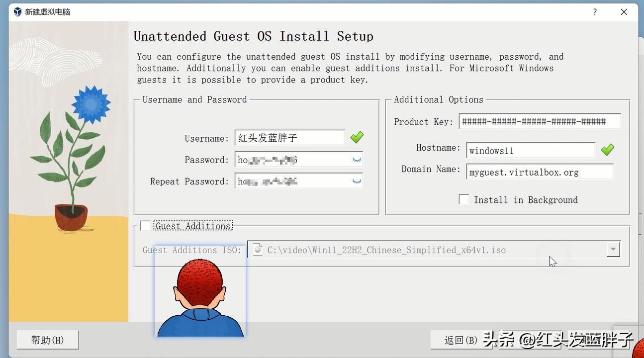Click the VirtualBox icon in the title bar

point(17,11)
